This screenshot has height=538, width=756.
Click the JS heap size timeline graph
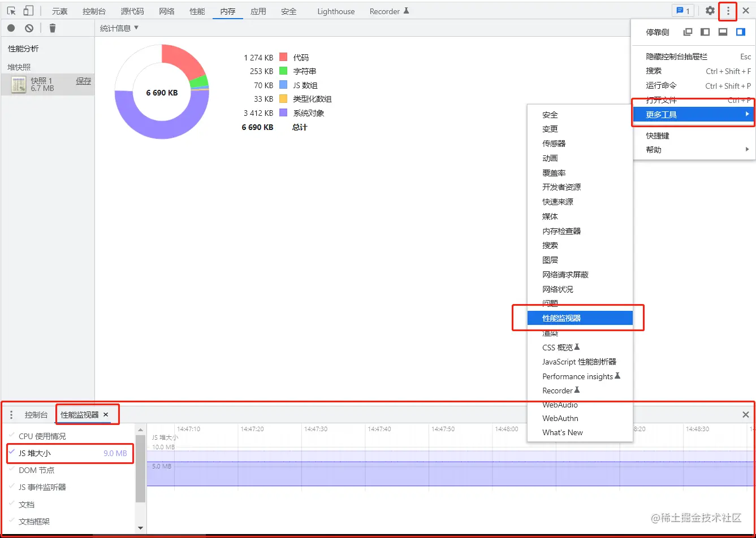[451, 468]
